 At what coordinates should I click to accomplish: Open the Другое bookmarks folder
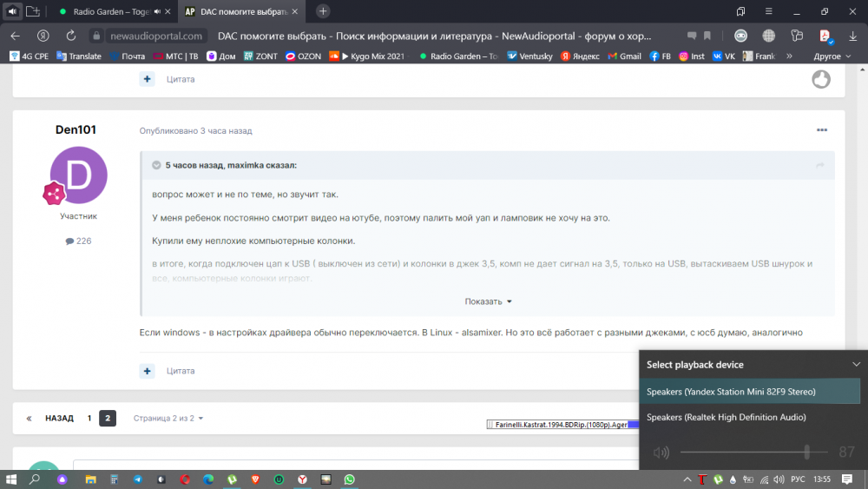(x=831, y=56)
